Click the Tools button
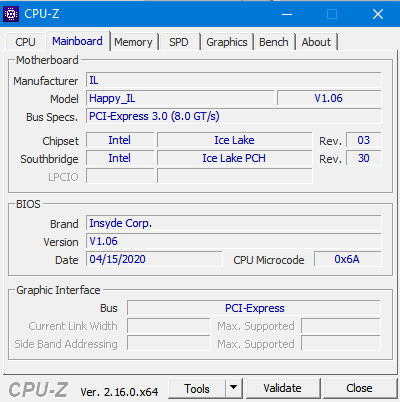 click(197, 388)
